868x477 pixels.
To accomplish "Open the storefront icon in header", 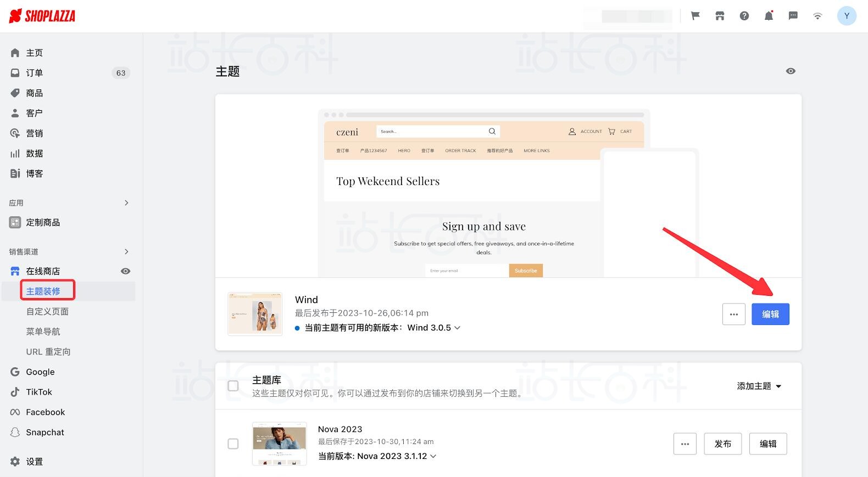I will point(720,16).
